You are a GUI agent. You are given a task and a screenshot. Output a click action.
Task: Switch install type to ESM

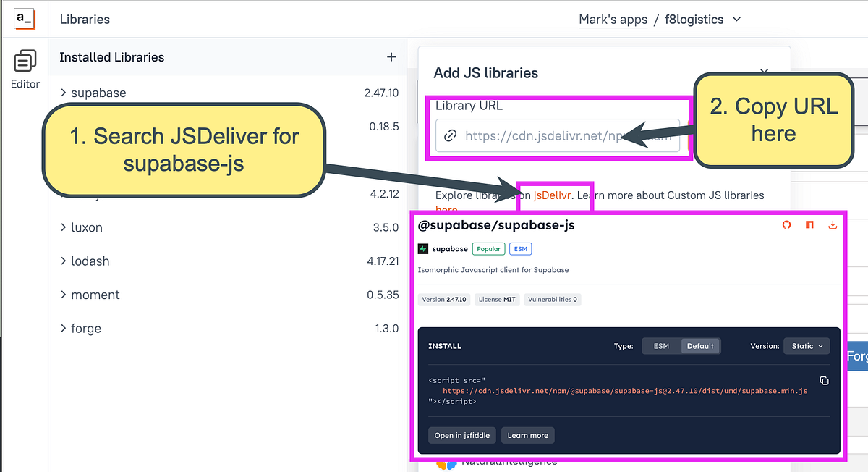(x=663, y=346)
